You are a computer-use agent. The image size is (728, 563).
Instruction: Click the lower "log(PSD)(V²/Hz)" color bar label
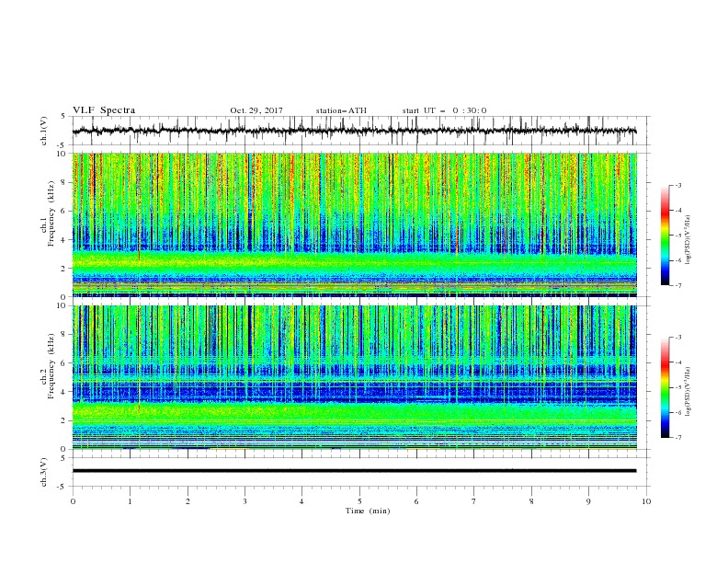[x=688, y=392]
